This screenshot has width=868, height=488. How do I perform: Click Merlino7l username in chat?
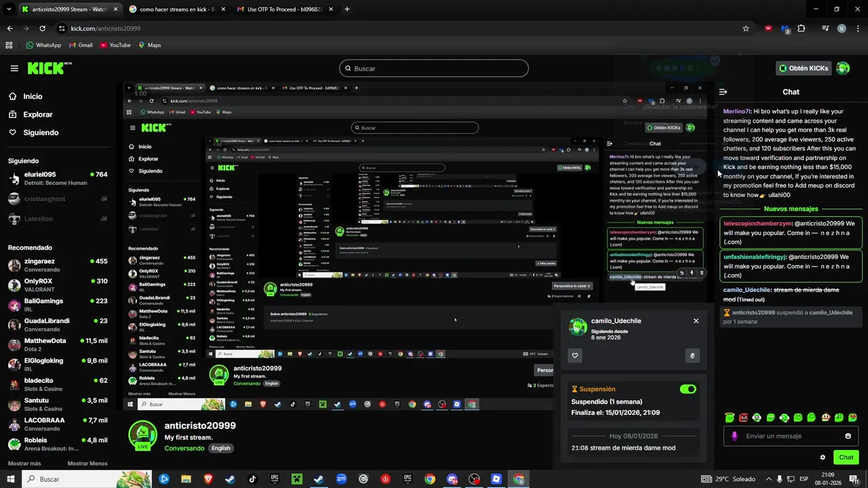coord(736,111)
